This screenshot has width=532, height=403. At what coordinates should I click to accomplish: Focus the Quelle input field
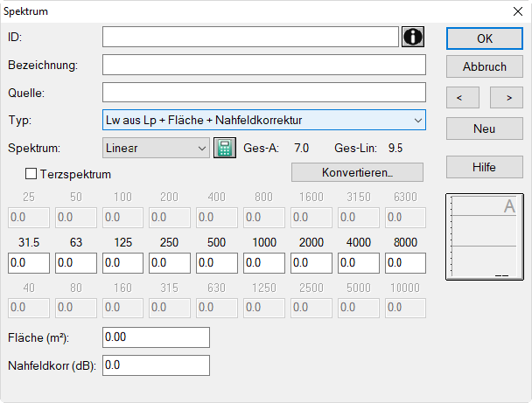[x=264, y=93]
